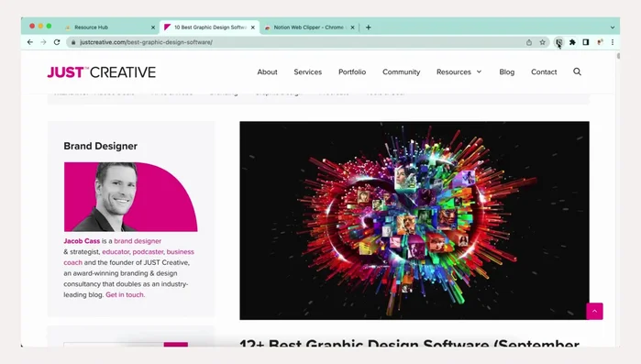This screenshot has width=641, height=364.
Task: Go back to the previous page
Action: click(30, 42)
